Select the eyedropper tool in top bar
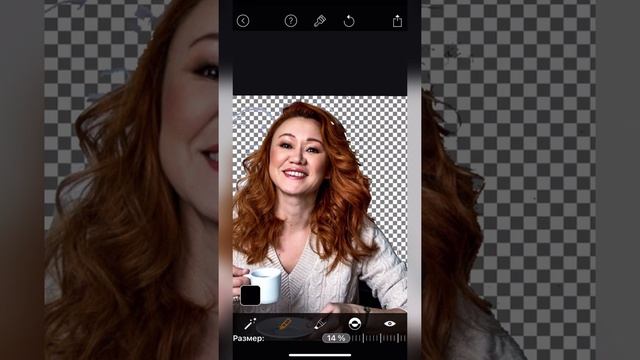640x360 pixels. point(320,21)
